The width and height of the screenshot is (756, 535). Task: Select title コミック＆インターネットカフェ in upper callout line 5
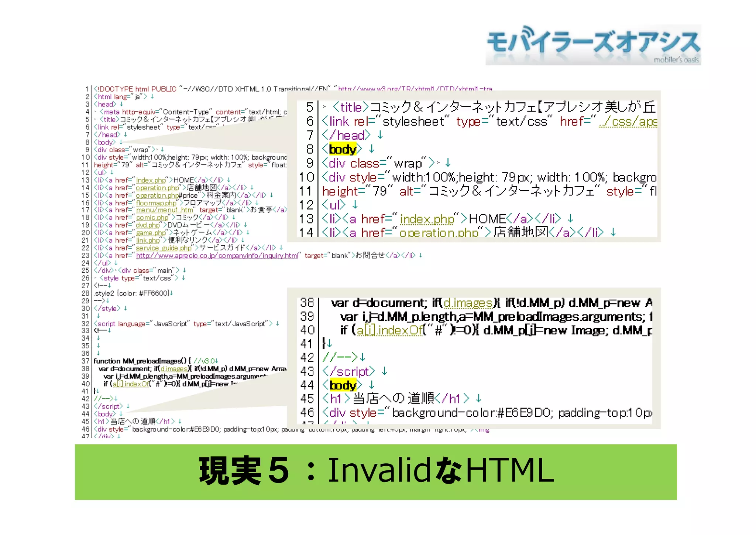click(x=494, y=108)
